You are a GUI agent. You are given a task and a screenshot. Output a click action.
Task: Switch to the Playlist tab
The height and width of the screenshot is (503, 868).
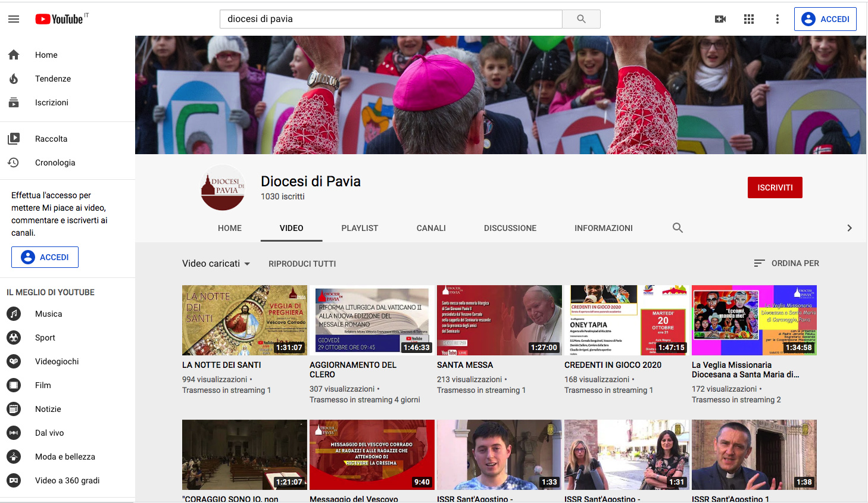[360, 228]
